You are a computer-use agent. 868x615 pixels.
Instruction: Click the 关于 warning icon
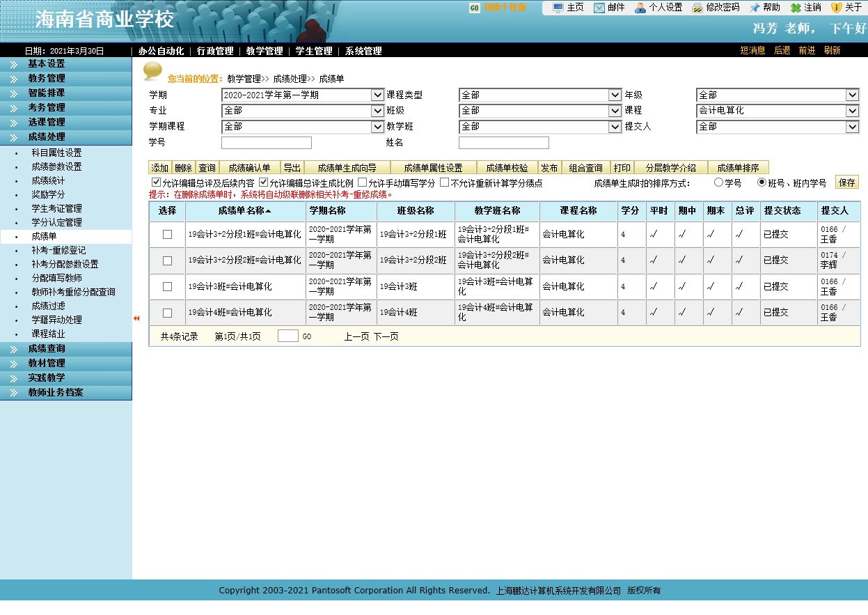click(837, 8)
